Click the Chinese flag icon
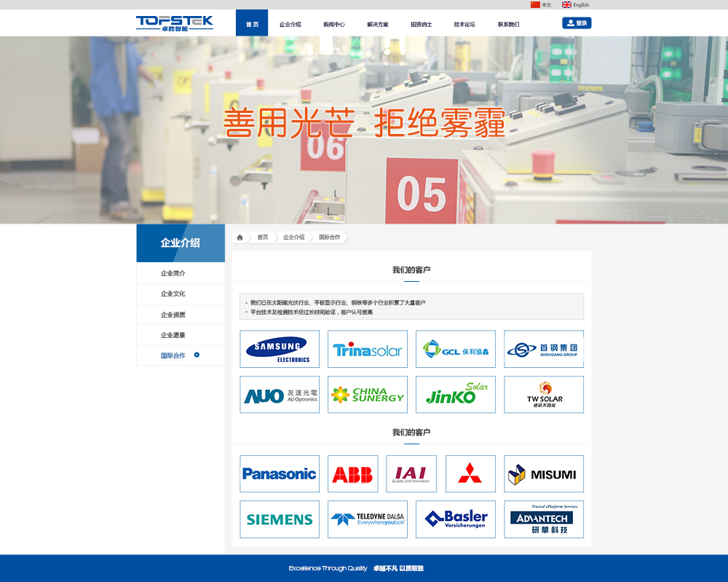The width and height of the screenshot is (728, 582). pos(535,4)
